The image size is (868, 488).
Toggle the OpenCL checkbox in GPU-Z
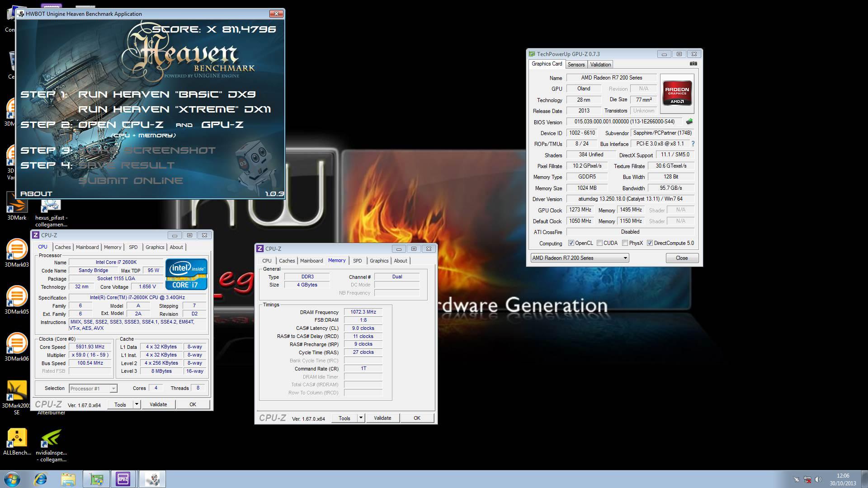click(571, 243)
